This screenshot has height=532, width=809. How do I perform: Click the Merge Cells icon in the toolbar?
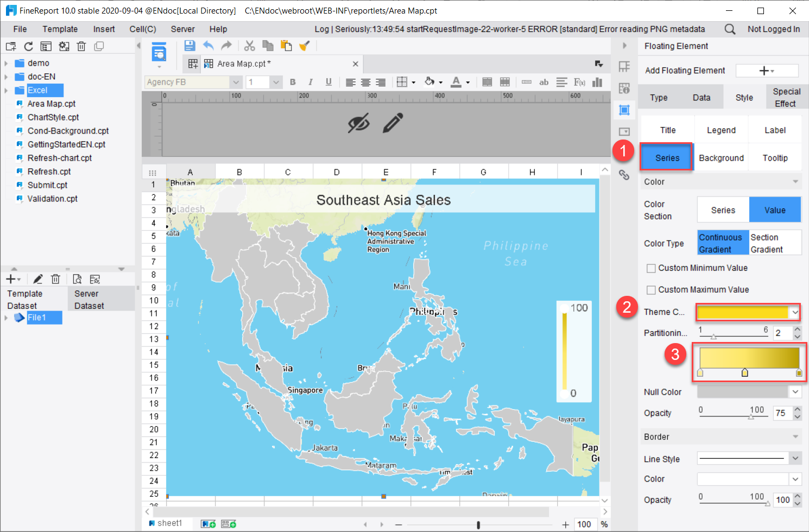point(487,81)
